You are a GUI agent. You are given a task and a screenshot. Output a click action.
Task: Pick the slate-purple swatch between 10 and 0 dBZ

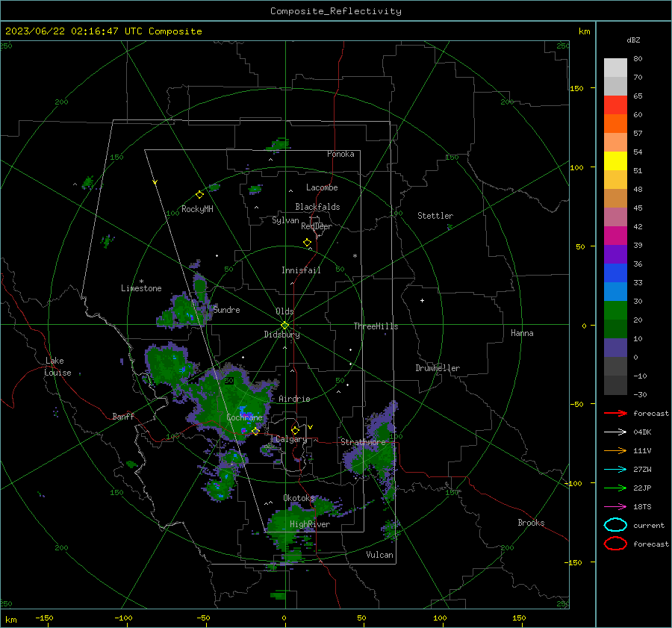(x=615, y=348)
